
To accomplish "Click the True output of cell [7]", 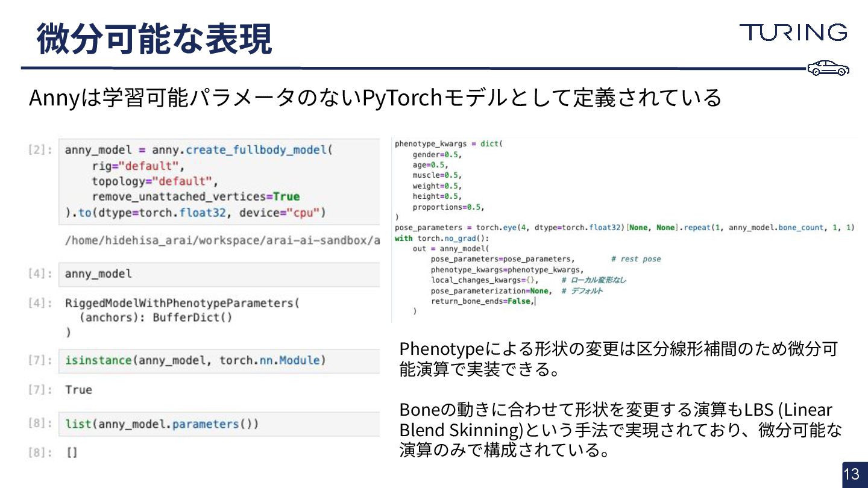I will pos(78,390).
